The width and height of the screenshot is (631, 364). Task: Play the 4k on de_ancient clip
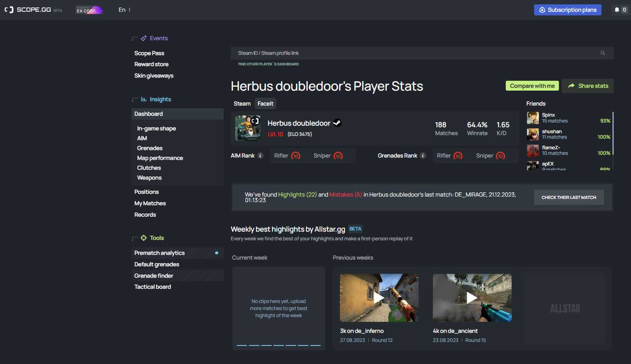(x=472, y=298)
